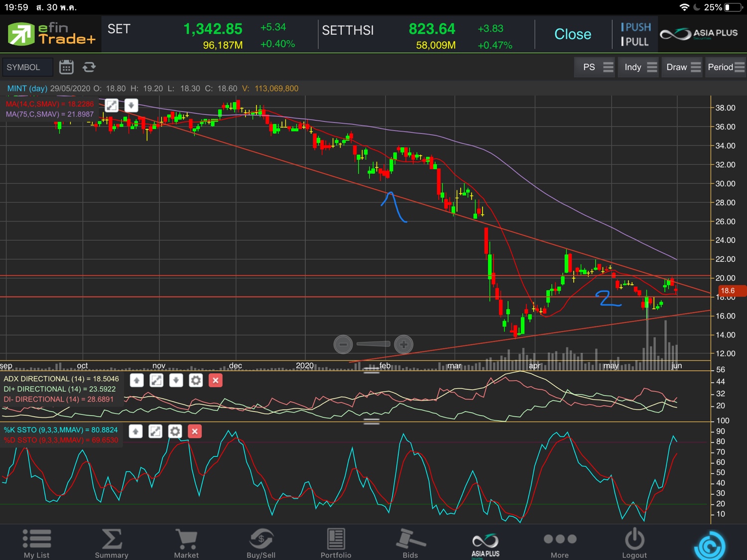Image resolution: width=747 pixels, height=560 pixels.
Task: Tap the refresh chart arrows icon
Action: coord(89,67)
